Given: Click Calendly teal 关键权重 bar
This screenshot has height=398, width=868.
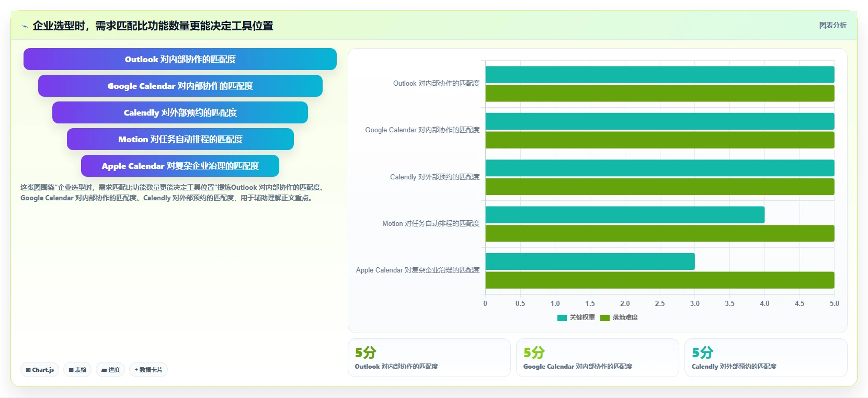Looking at the screenshot, I should point(660,168).
